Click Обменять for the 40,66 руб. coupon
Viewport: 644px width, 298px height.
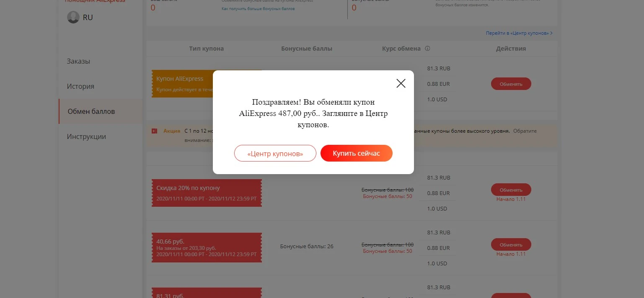pyautogui.click(x=511, y=244)
